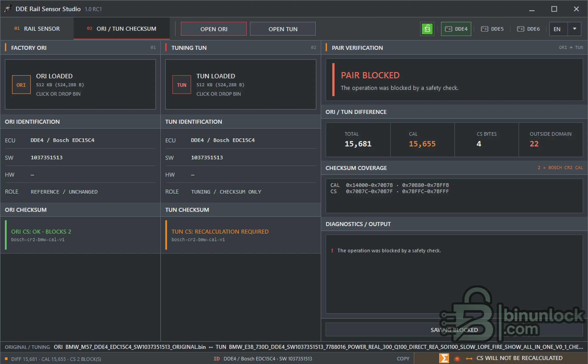
Task: Click the diagnostics safety check message
Action: (x=389, y=251)
